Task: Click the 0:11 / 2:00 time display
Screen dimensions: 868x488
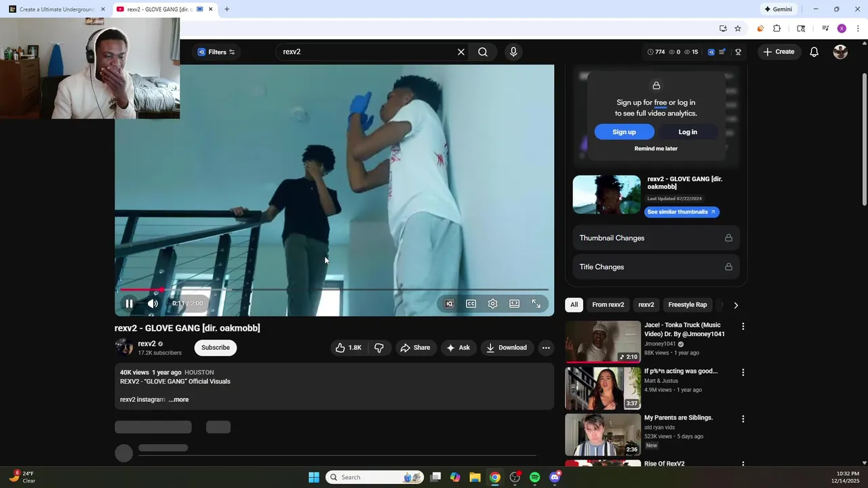Action: click(187, 304)
